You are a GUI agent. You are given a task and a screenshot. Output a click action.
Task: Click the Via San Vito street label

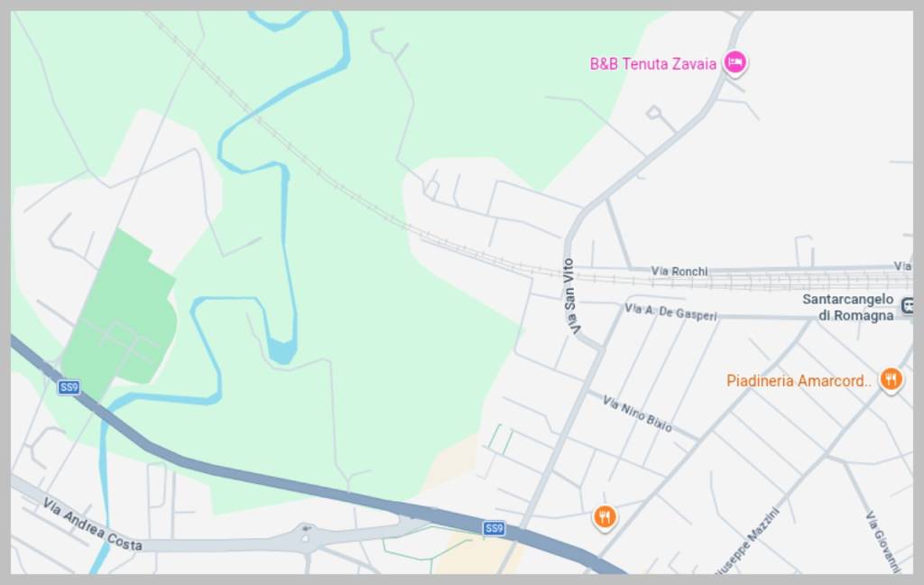(571, 296)
